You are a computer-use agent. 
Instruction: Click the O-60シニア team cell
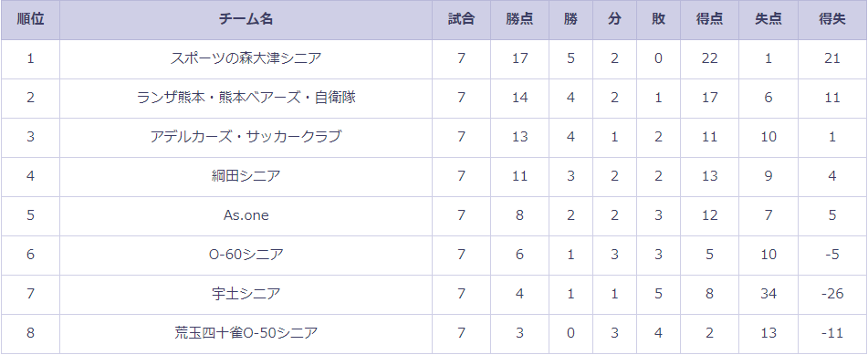click(246, 255)
